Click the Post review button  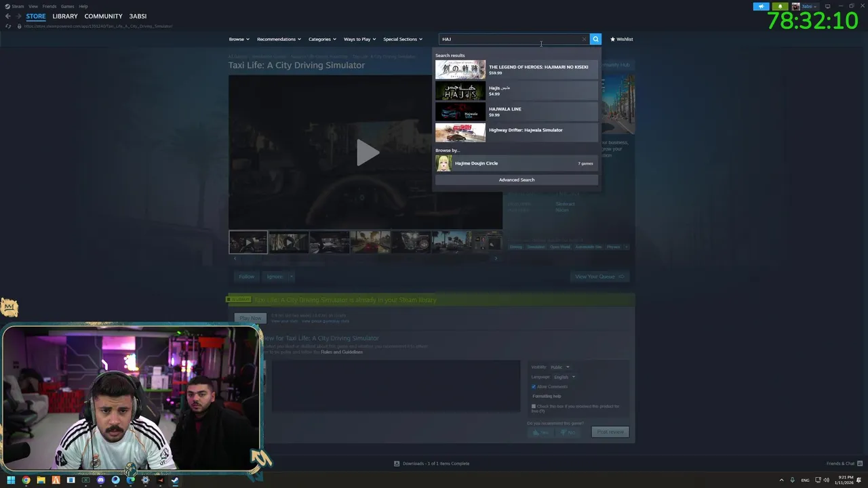coord(610,432)
